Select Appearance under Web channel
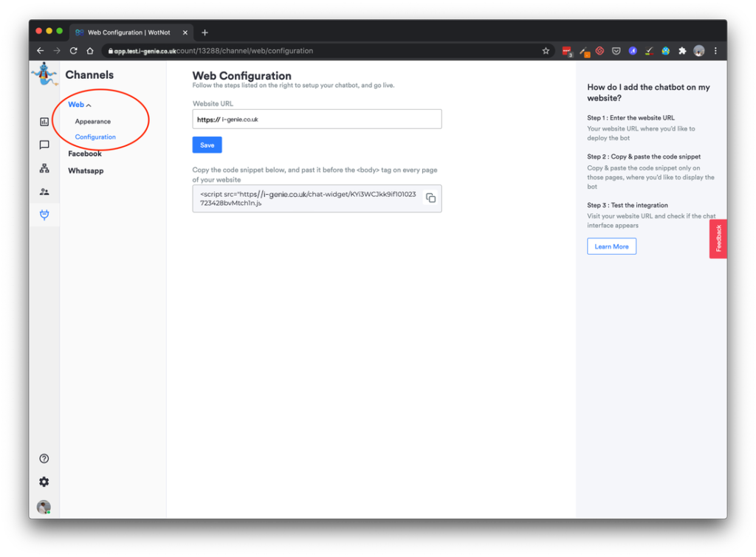Image resolution: width=756 pixels, height=557 pixels. pos(93,122)
